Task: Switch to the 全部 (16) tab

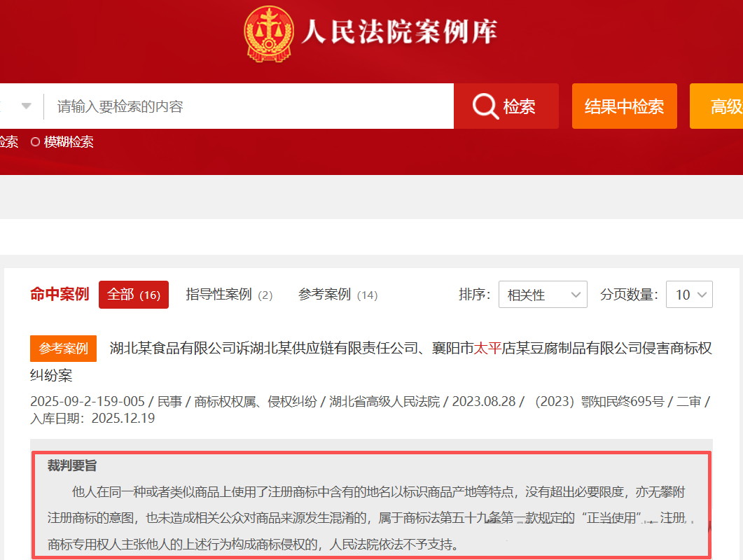Action: [x=133, y=295]
